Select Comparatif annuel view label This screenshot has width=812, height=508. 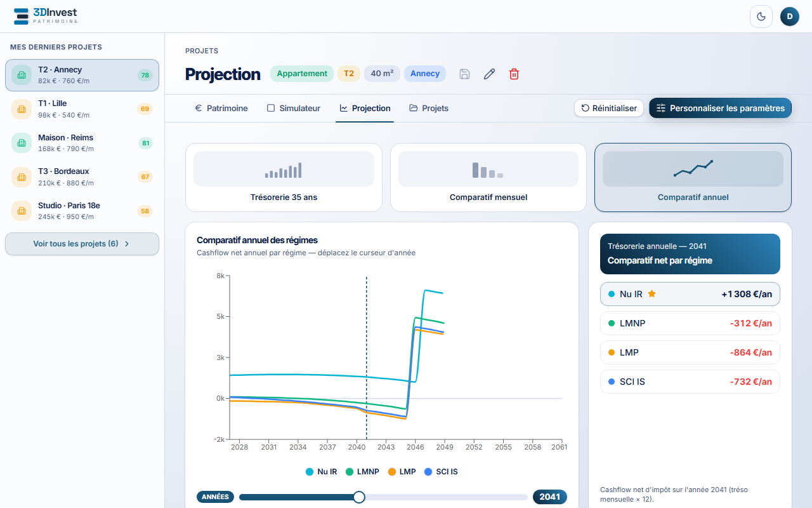[693, 197]
